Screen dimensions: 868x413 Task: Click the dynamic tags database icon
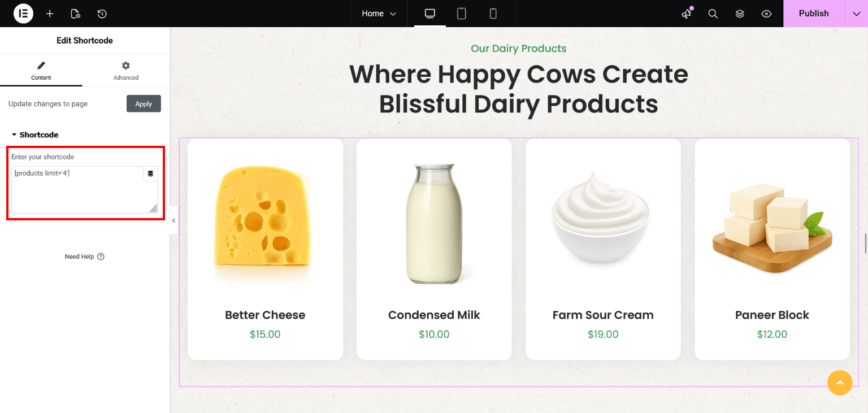[150, 174]
